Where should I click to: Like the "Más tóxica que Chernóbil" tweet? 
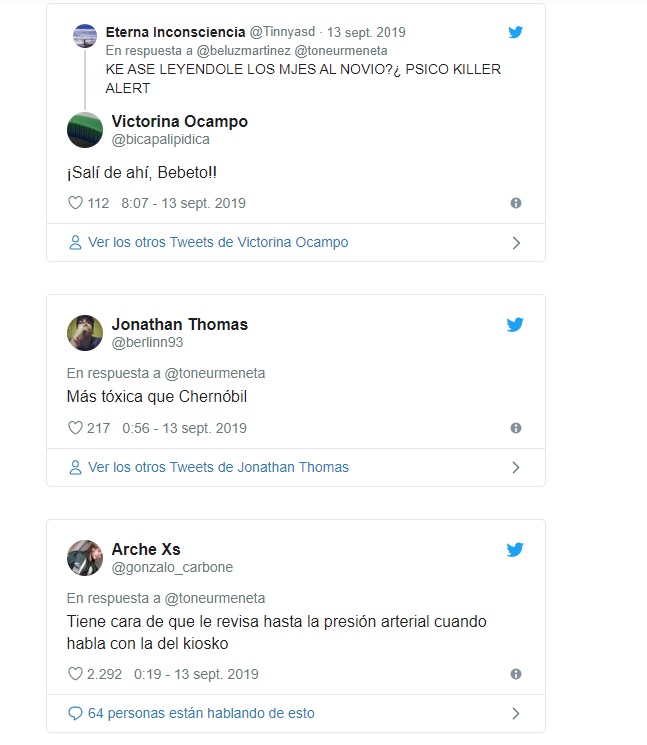[x=75, y=428]
